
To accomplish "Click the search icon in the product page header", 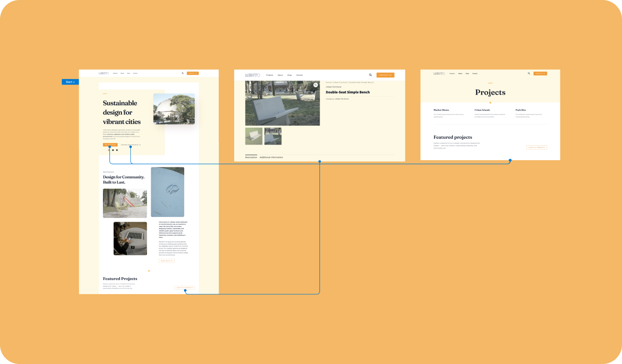I will [x=370, y=75].
